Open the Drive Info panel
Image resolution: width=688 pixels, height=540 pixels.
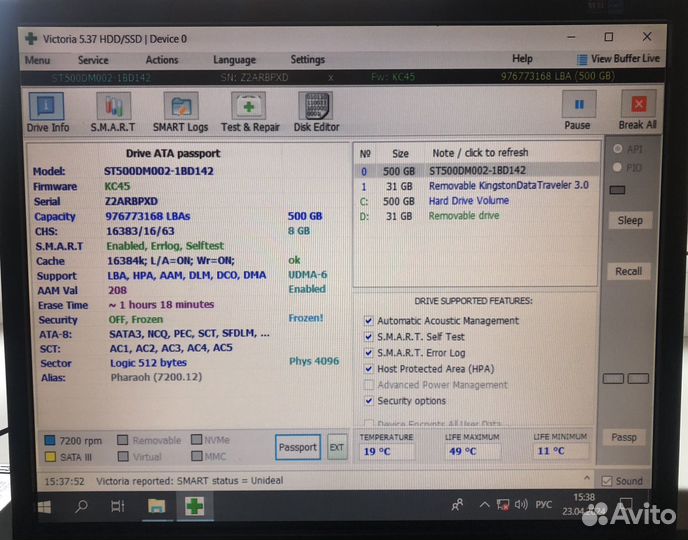[47, 112]
